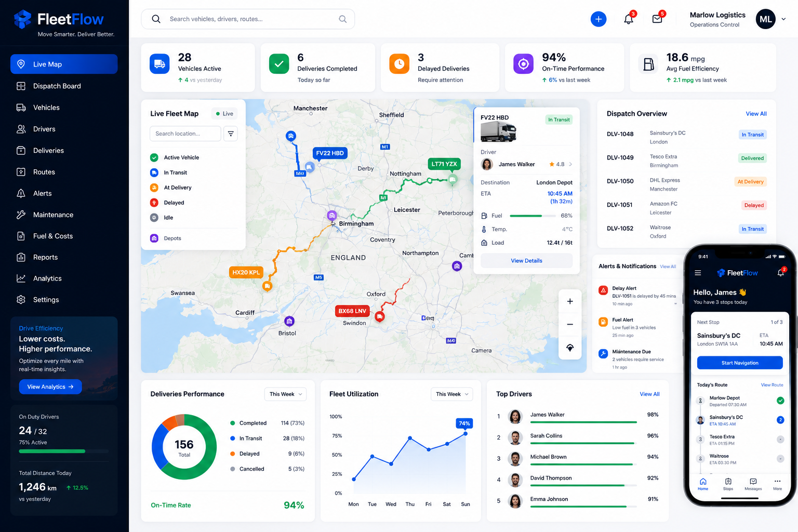
Task: Click the Search location input
Action: pos(185,134)
